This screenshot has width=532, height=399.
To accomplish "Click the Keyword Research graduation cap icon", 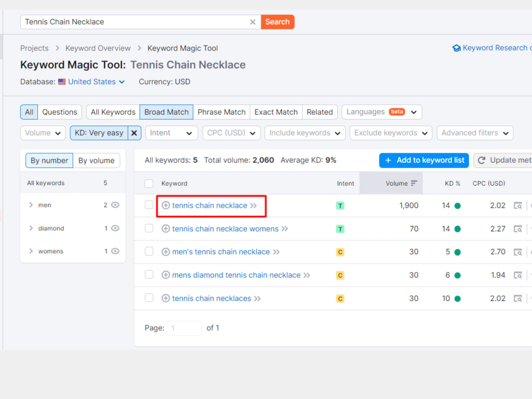I will coord(456,48).
